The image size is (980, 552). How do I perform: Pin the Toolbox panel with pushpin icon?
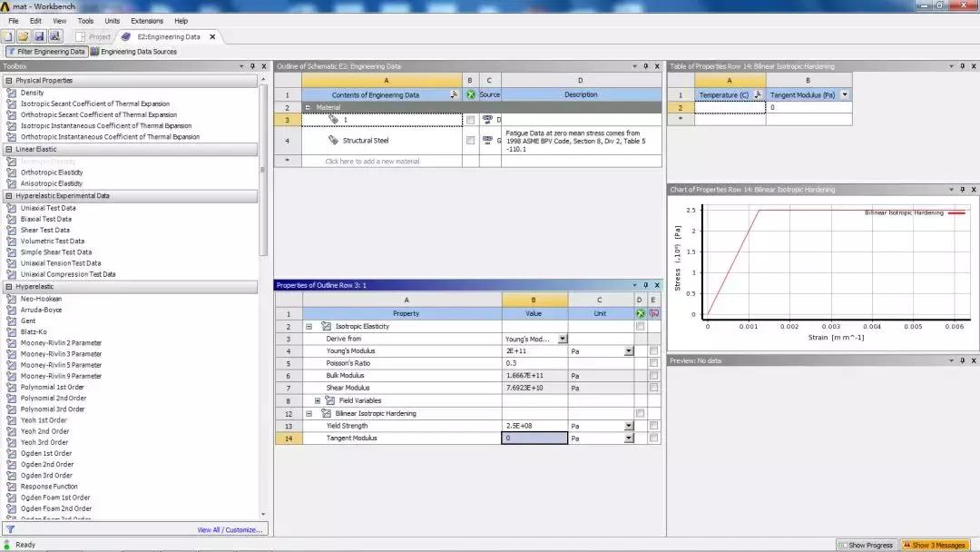click(x=253, y=66)
